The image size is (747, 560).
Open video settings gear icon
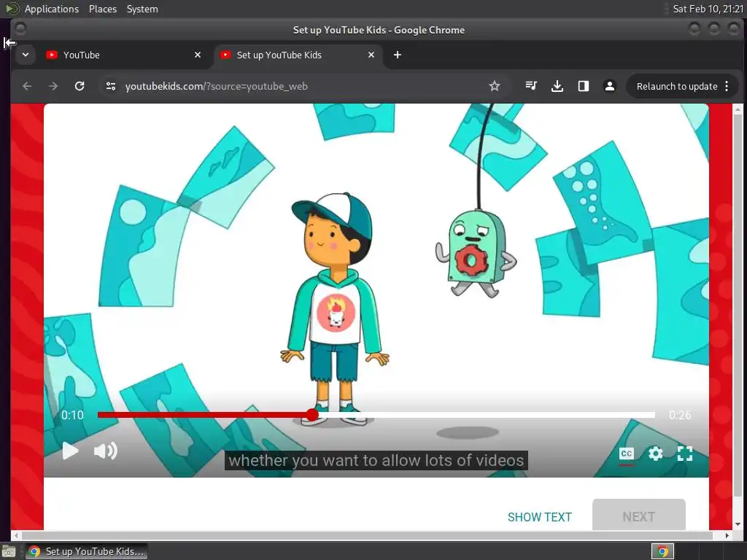pos(656,454)
